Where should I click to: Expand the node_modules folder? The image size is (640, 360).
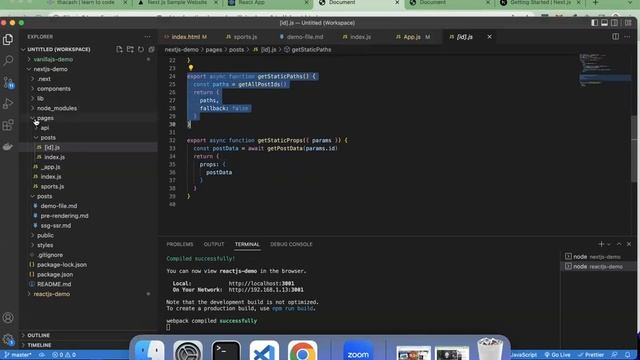coord(89,108)
